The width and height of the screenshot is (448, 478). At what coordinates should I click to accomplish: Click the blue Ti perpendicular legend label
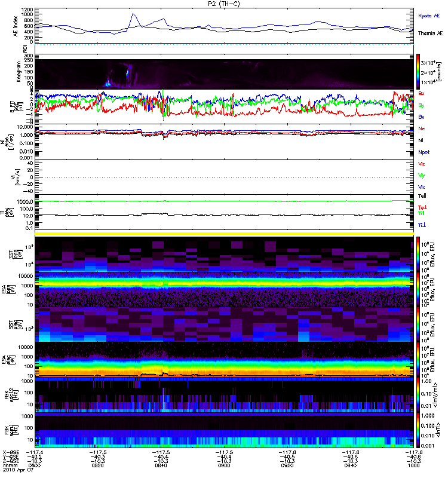pos(422,225)
